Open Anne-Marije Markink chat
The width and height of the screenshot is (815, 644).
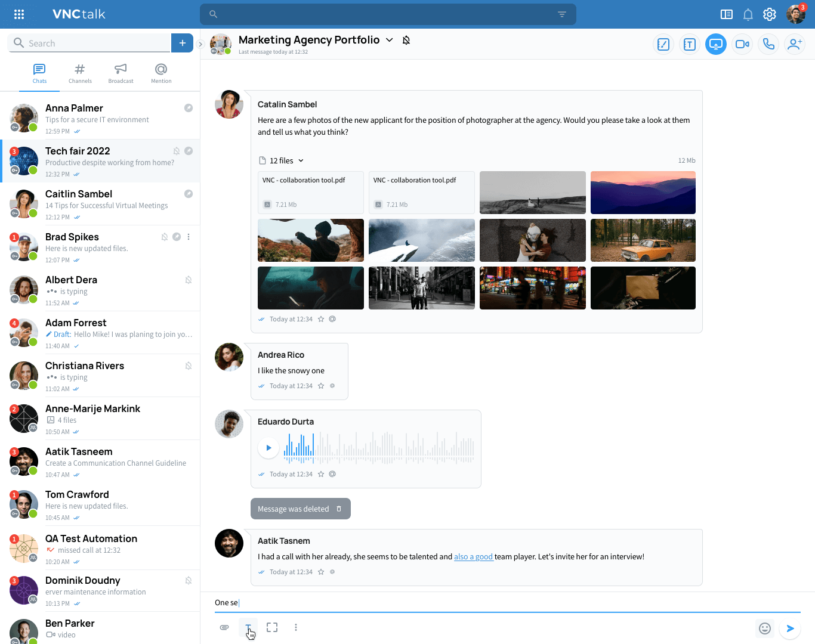[x=100, y=419]
